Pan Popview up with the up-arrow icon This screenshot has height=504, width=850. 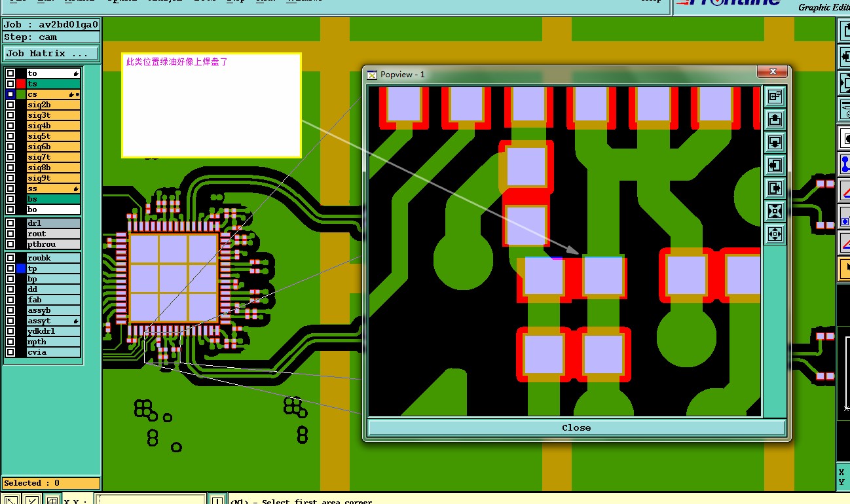pos(775,120)
